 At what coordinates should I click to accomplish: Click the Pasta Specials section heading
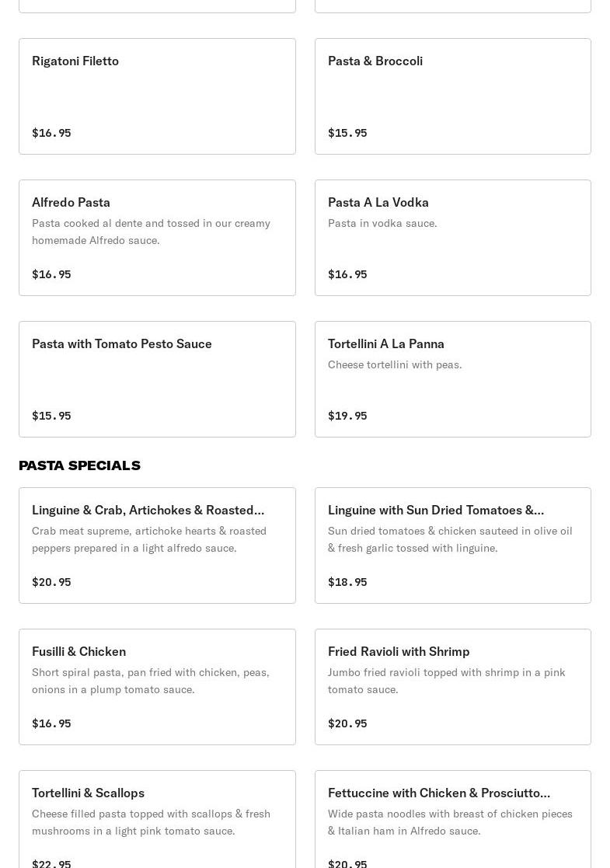[x=79, y=465]
